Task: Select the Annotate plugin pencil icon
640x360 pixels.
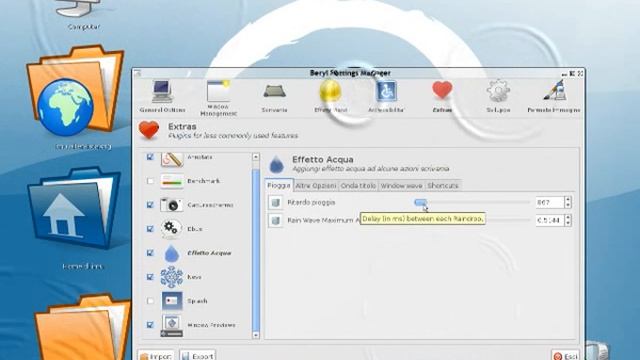Action: tap(171, 159)
